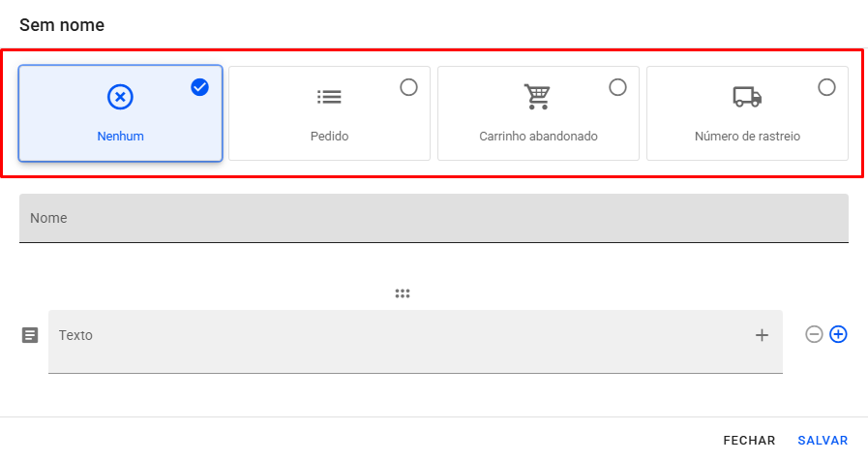Click the plus sign inside the Texto field
The width and height of the screenshot is (868, 462).
click(x=762, y=335)
